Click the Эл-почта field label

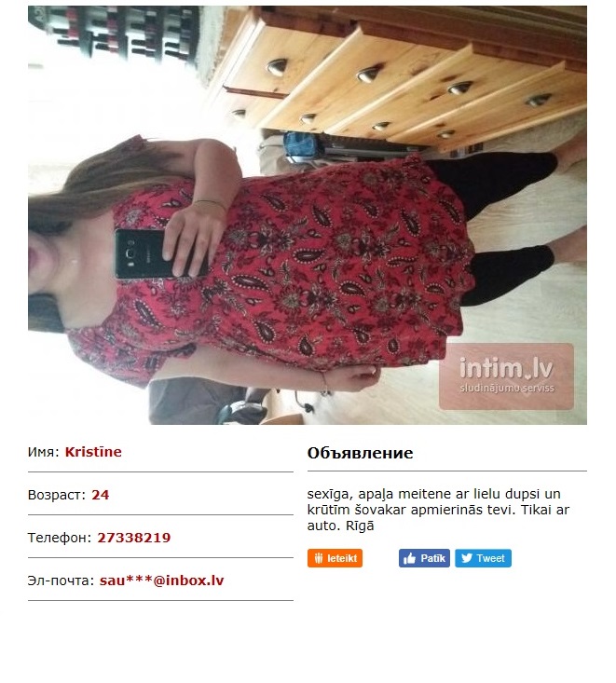tap(61, 581)
